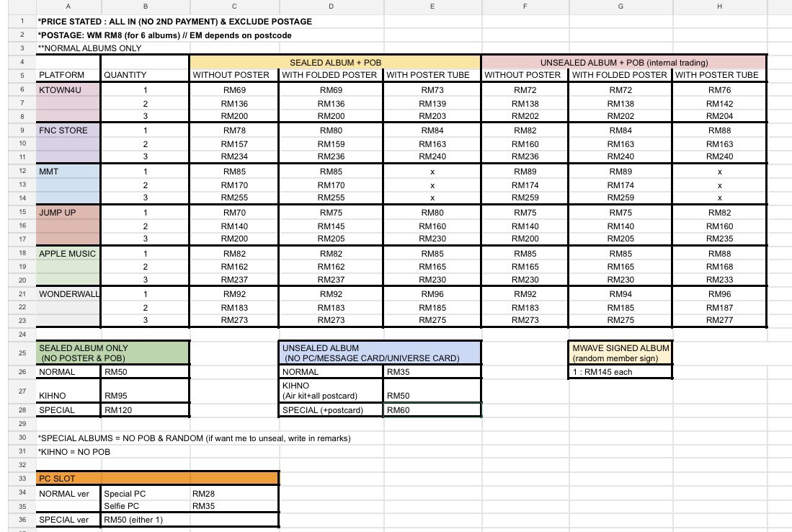
Task: Click the RM28 cell
Action: click(x=234, y=494)
